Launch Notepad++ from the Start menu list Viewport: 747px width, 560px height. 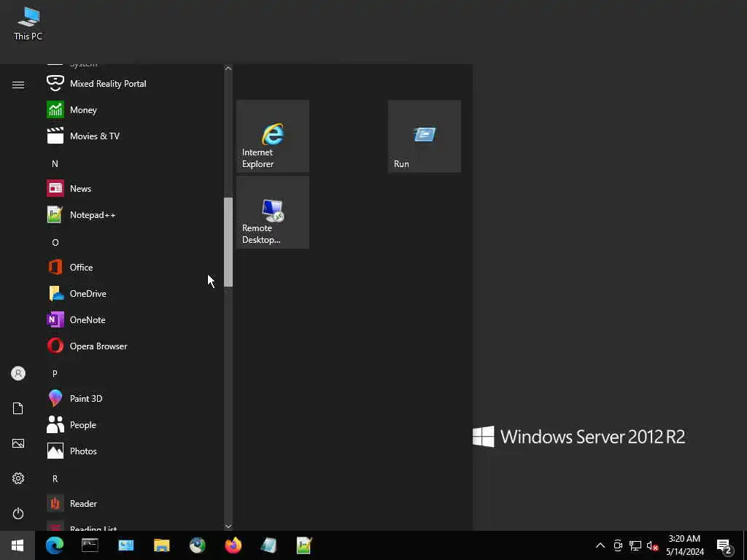[133, 215]
